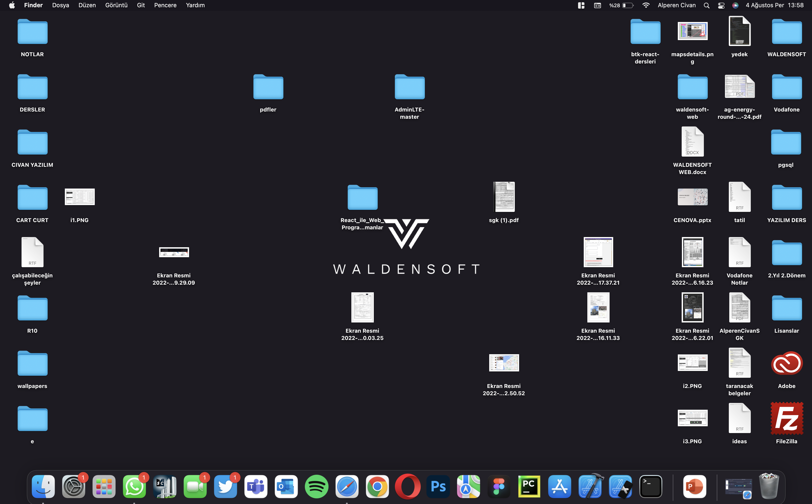Open Finder from the Dock
This screenshot has width=812, height=504.
43,486
